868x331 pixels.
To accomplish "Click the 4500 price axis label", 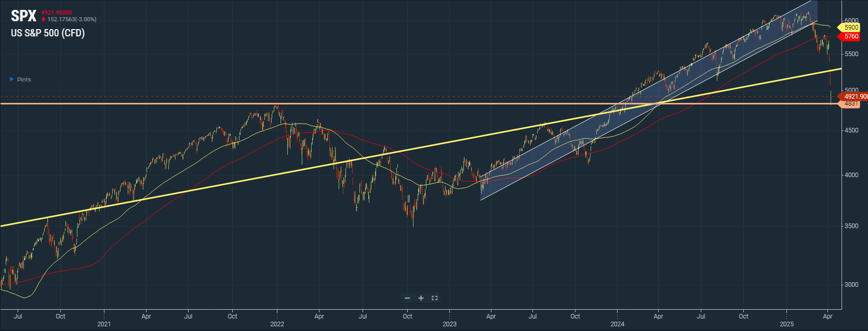I will 851,130.
